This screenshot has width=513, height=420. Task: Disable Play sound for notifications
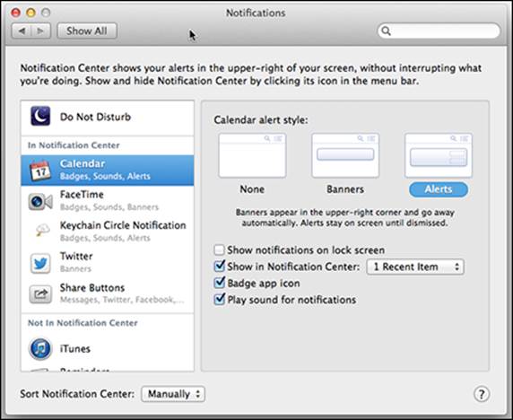click(x=219, y=299)
